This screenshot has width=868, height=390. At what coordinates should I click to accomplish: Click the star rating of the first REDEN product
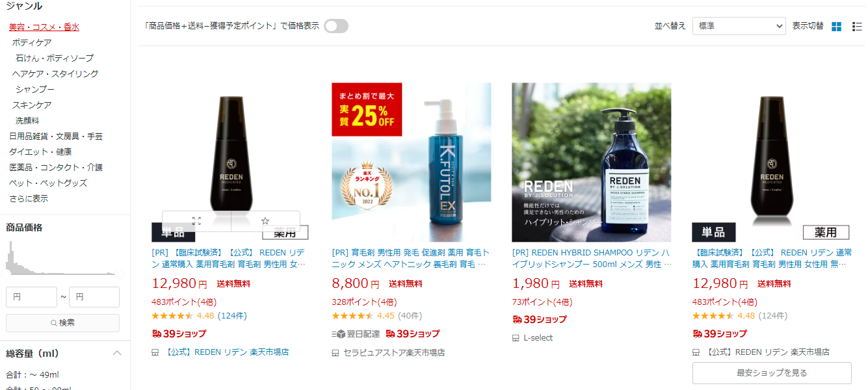172,316
